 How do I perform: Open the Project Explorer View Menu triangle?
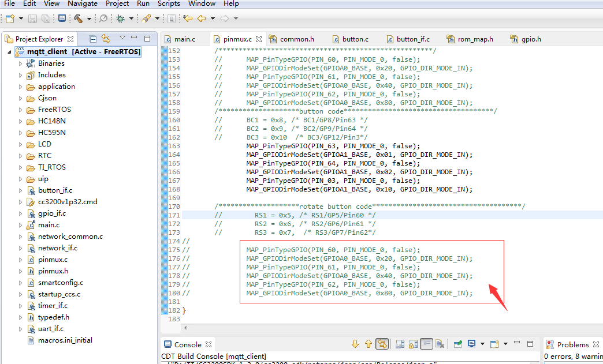point(122,37)
